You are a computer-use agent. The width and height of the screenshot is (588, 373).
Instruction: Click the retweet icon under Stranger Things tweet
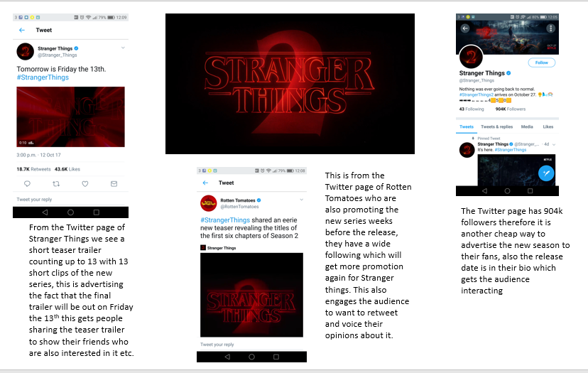tap(56, 184)
